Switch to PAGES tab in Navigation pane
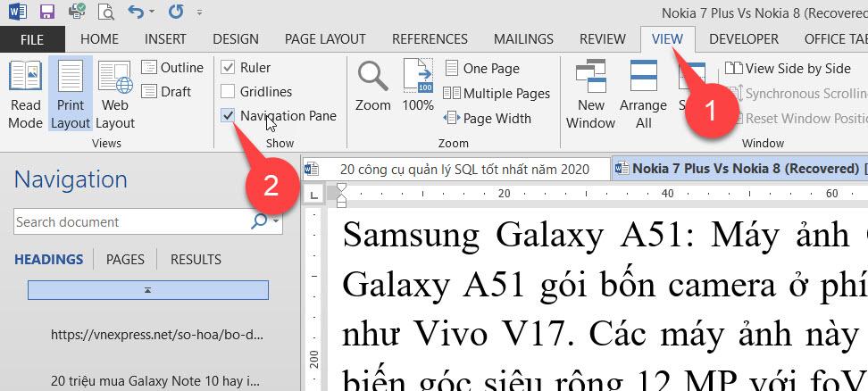The image size is (868, 391). click(x=125, y=260)
